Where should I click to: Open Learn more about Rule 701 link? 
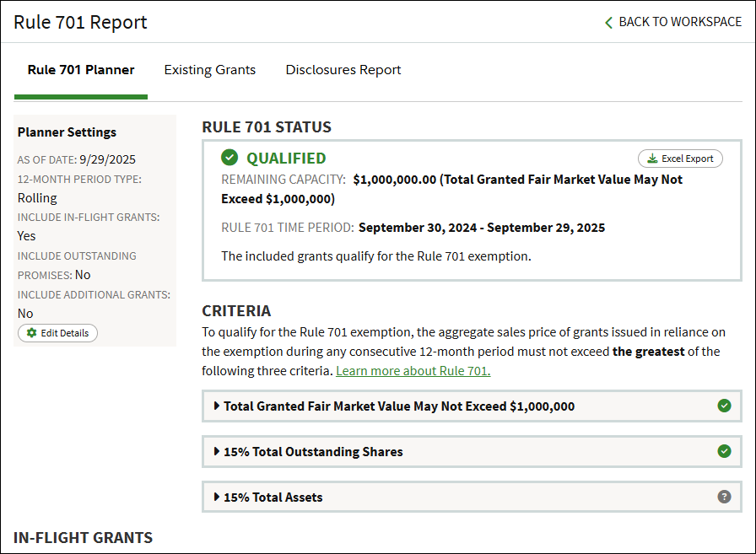[413, 371]
